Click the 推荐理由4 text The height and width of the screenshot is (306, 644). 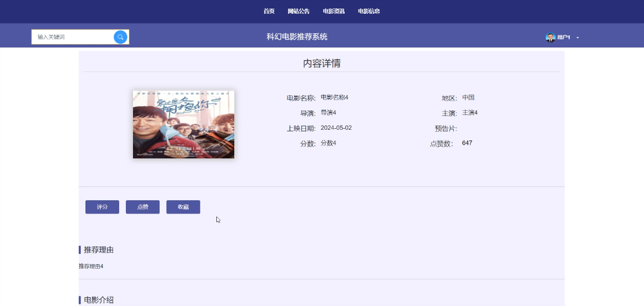(x=91, y=266)
